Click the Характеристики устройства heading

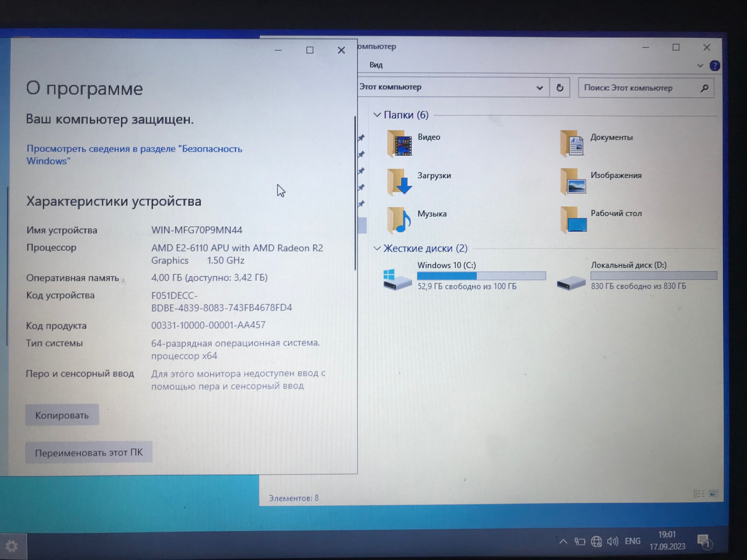(114, 201)
